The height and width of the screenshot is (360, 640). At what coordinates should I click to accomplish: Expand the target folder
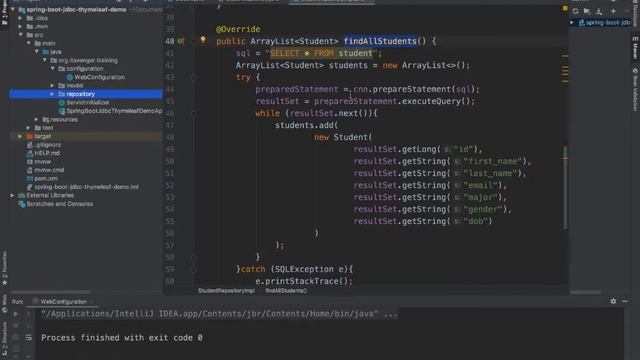(x=20, y=136)
